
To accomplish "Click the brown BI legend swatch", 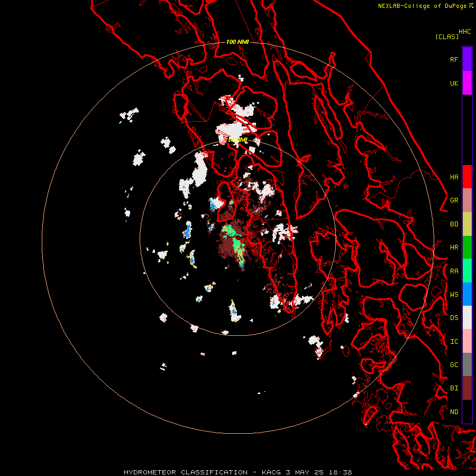I will pyautogui.click(x=467, y=388).
